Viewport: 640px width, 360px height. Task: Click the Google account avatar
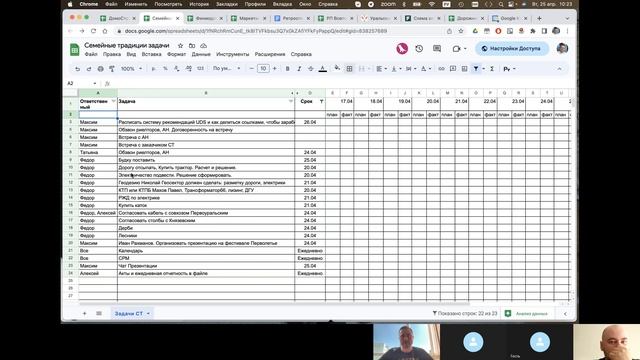562,49
